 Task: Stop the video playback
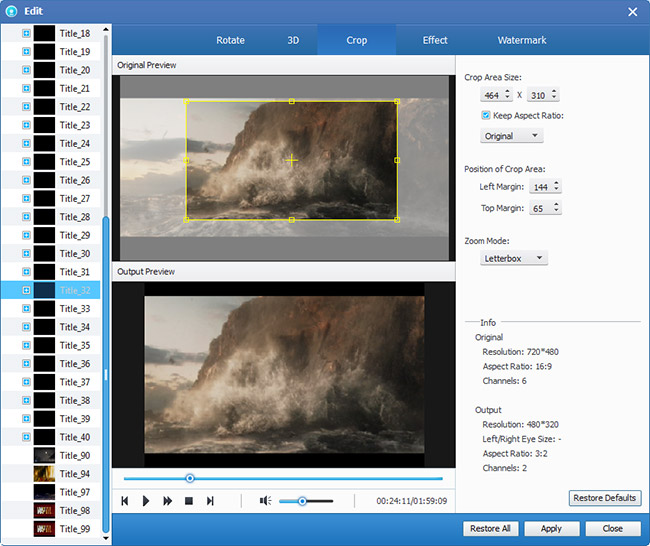coord(189,501)
